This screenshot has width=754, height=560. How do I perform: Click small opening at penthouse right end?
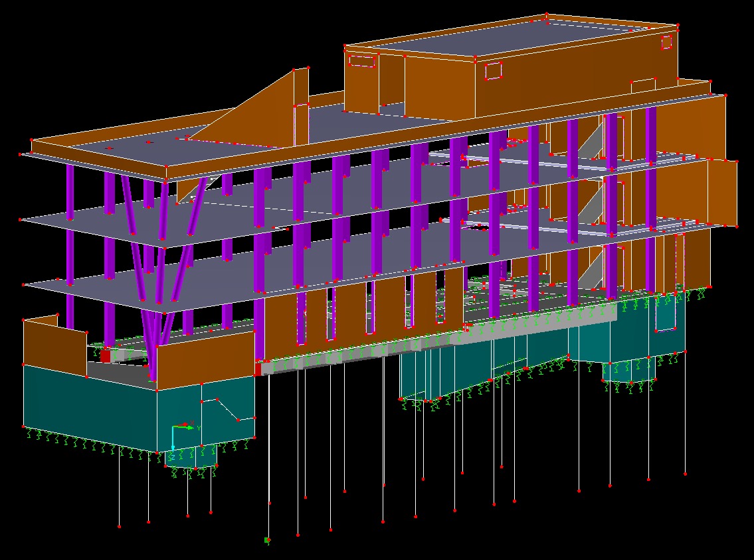666,42
